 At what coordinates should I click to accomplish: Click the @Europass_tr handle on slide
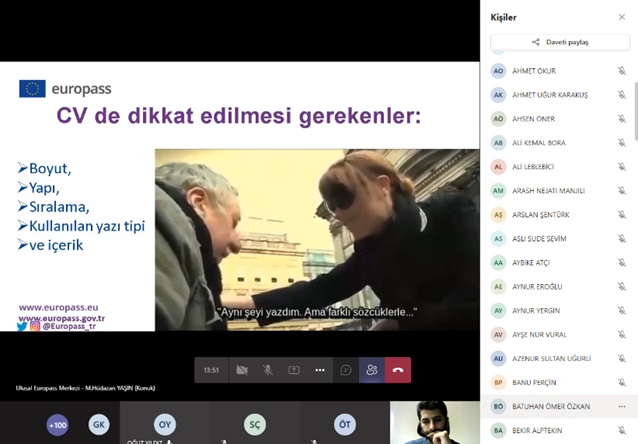[69, 326]
